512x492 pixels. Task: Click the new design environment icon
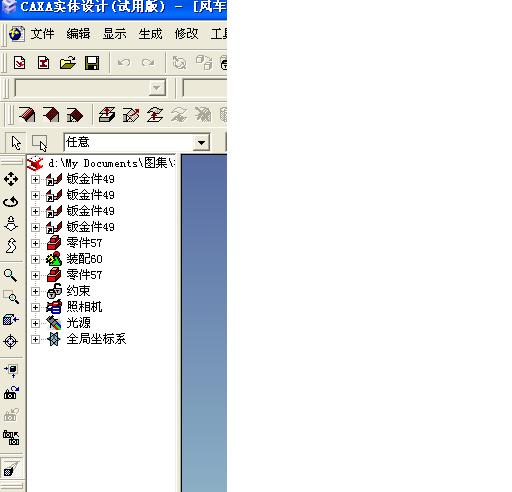[x=19, y=63]
